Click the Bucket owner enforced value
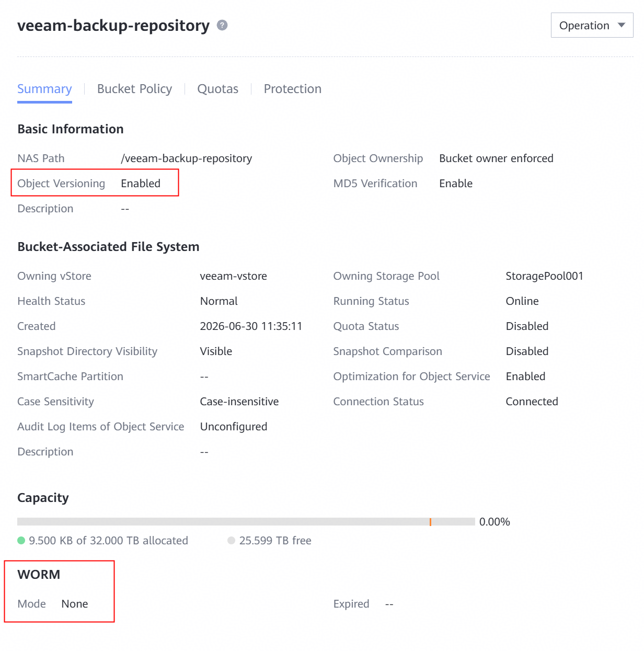Screen dimensions: 644x651 [496, 158]
